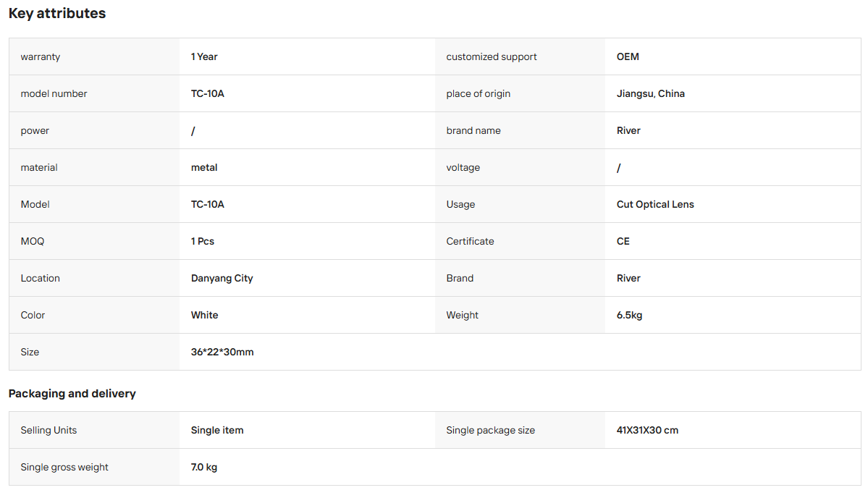The height and width of the screenshot is (498, 868).
Task: Click the brand name value River
Action: [x=628, y=130]
